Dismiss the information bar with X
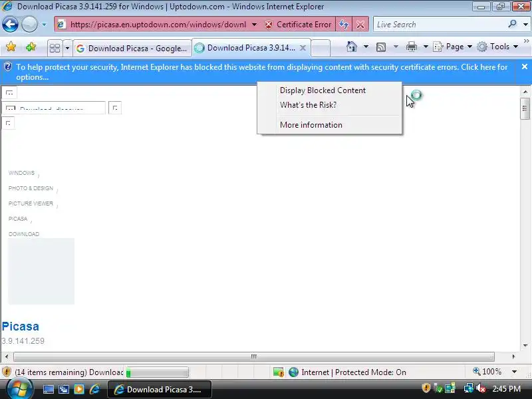This screenshot has height=399, width=532. 525,67
